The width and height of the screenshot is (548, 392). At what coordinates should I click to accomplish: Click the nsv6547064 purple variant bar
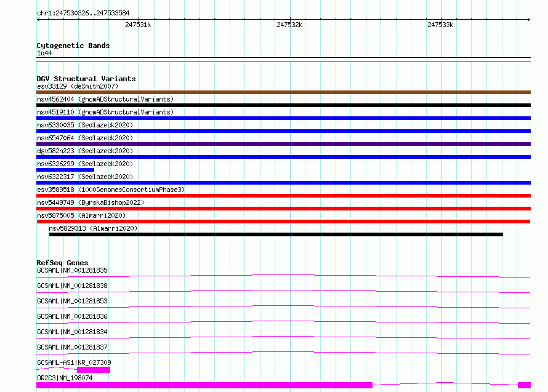coord(283,144)
